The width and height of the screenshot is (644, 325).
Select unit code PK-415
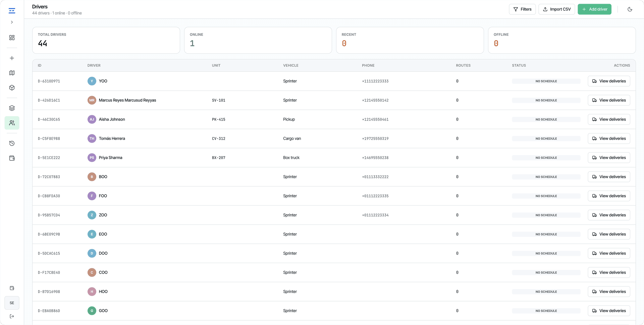tap(219, 120)
